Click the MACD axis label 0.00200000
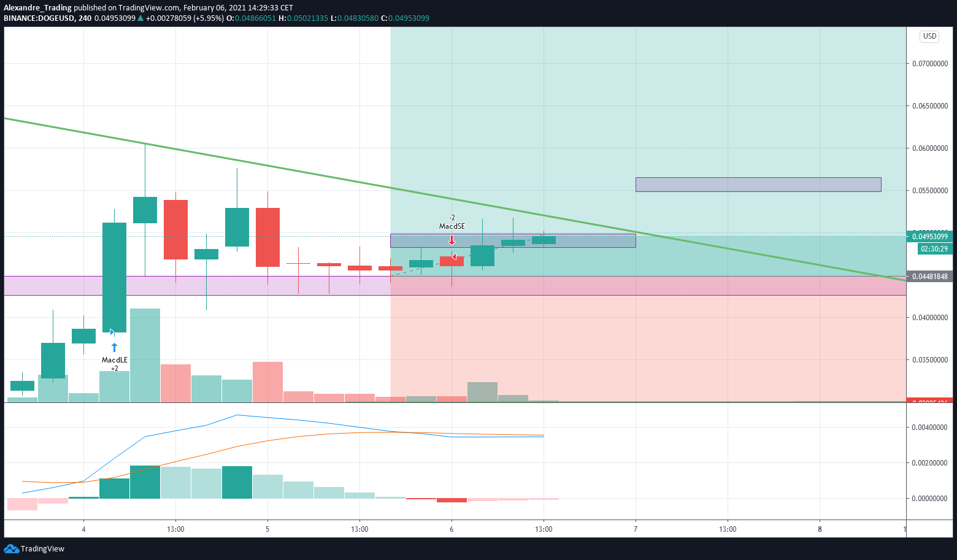 click(x=930, y=463)
